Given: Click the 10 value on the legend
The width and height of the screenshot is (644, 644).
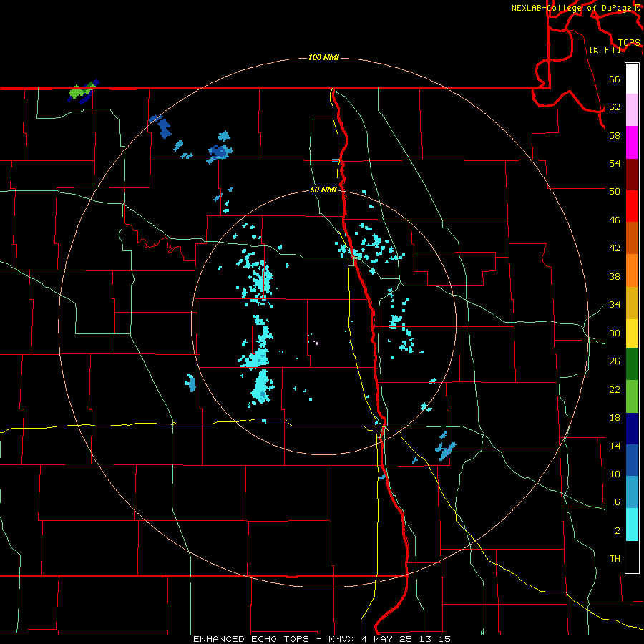Looking at the screenshot, I should point(615,474).
